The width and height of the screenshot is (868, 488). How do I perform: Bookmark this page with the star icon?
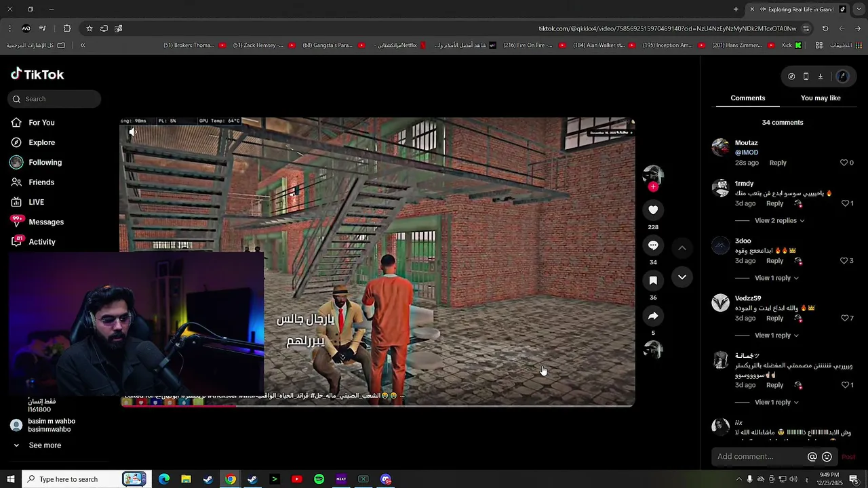pyautogui.click(x=89, y=28)
